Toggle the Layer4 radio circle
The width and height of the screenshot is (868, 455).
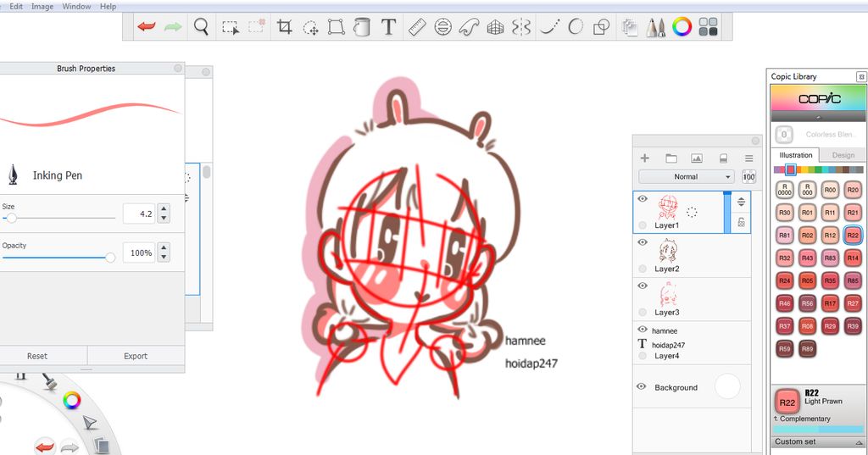point(643,356)
